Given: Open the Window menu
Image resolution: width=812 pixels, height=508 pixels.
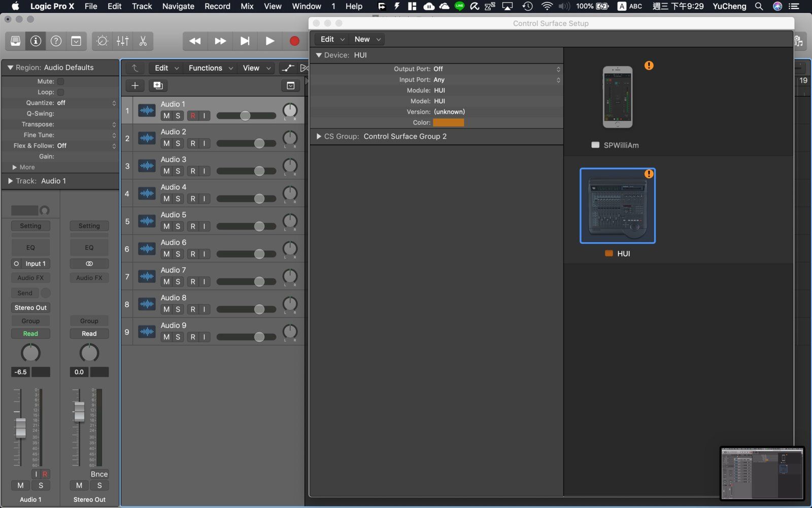Looking at the screenshot, I should [307, 6].
